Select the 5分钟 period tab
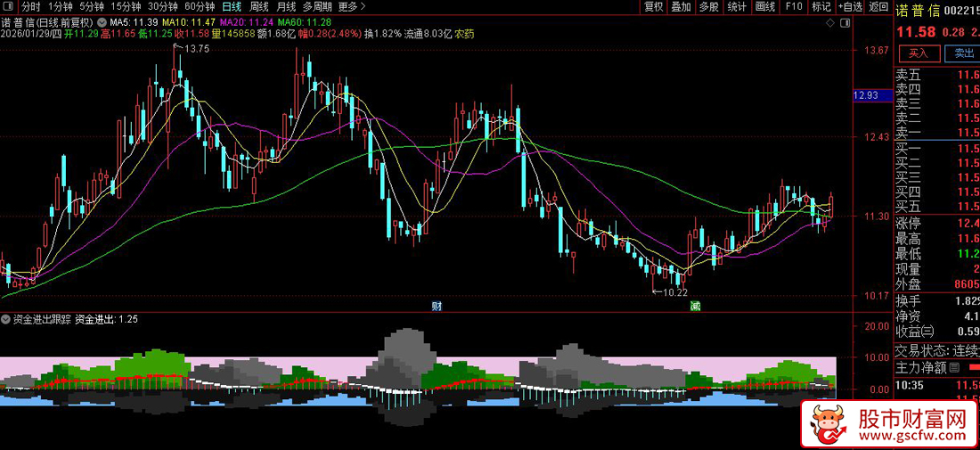The width and height of the screenshot is (980, 450). [91, 7]
